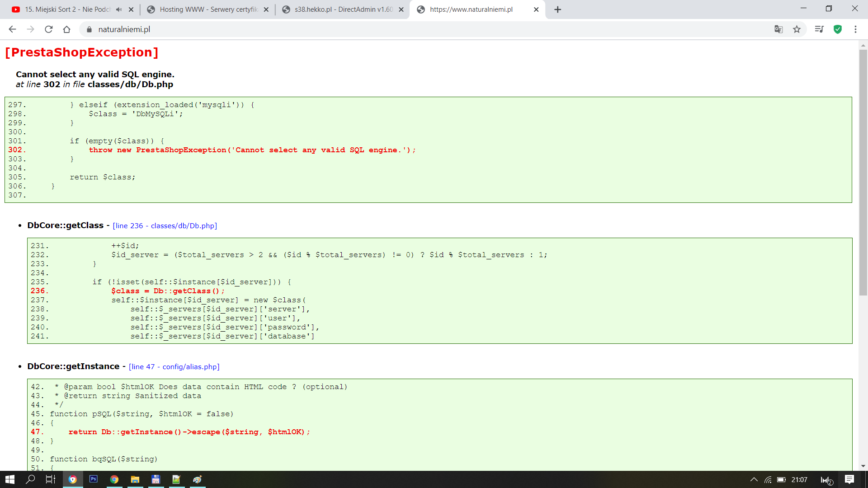Viewport: 868px width, 488px height.
Task: Click the green shield extension icon
Action: (x=838, y=29)
